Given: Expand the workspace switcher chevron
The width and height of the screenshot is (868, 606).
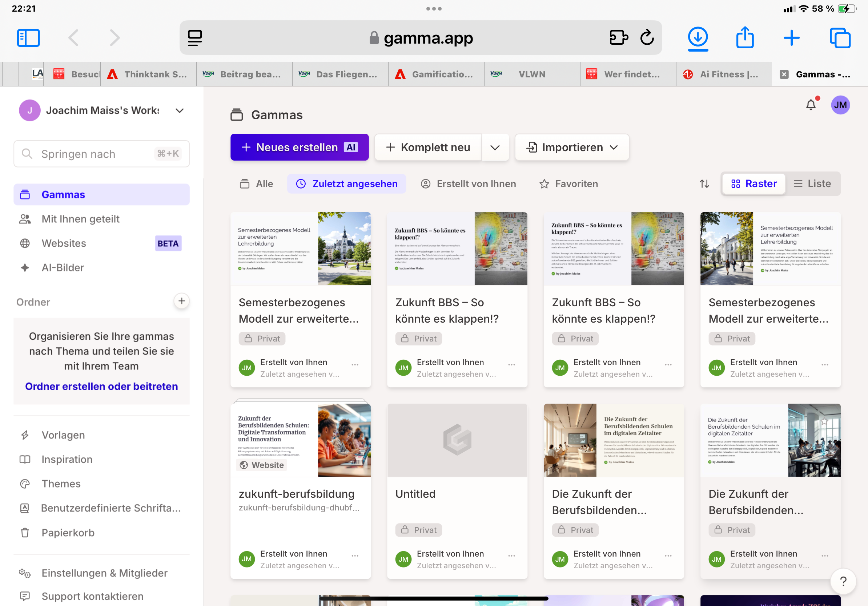Looking at the screenshot, I should pos(180,111).
